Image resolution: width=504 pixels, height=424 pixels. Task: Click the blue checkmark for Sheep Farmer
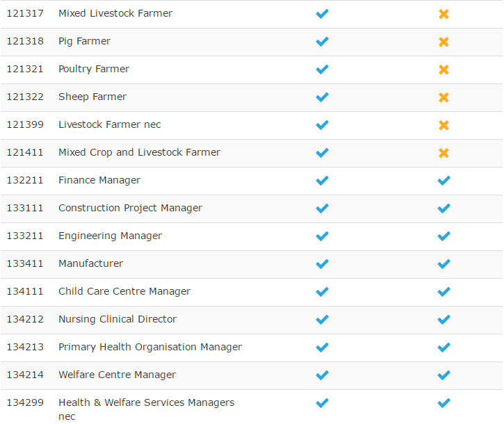pyautogui.click(x=322, y=97)
